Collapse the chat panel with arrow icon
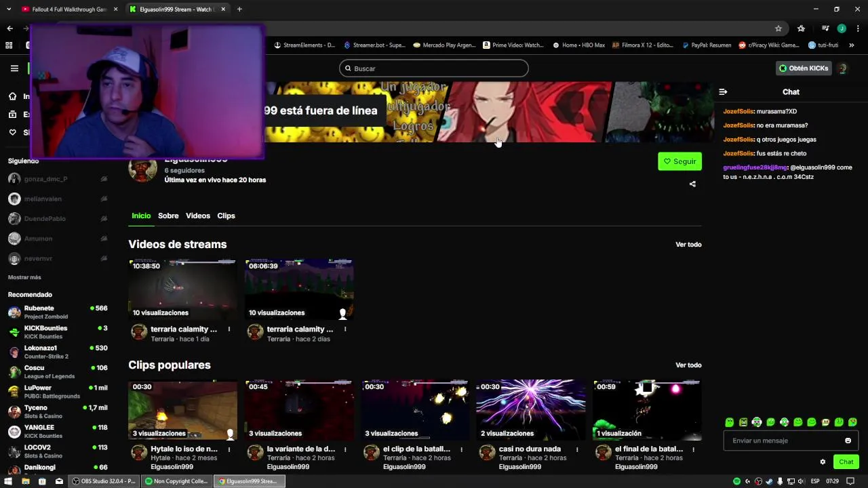 (x=723, y=91)
